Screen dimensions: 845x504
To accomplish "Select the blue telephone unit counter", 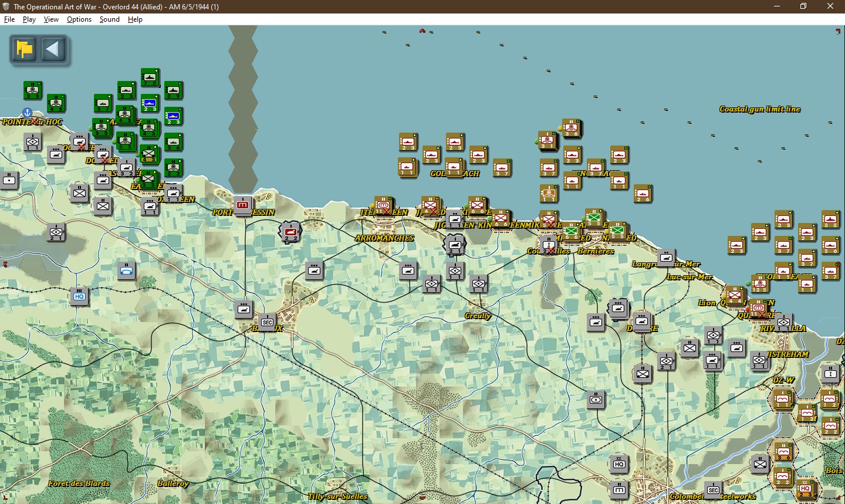I will click(x=126, y=270).
